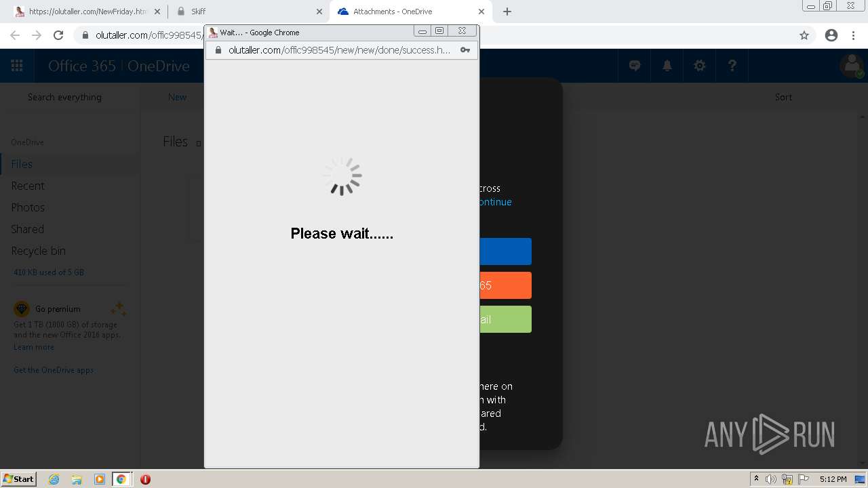Click the popup window address bar URL
This screenshot has height=488, width=868.
point(339,50)
